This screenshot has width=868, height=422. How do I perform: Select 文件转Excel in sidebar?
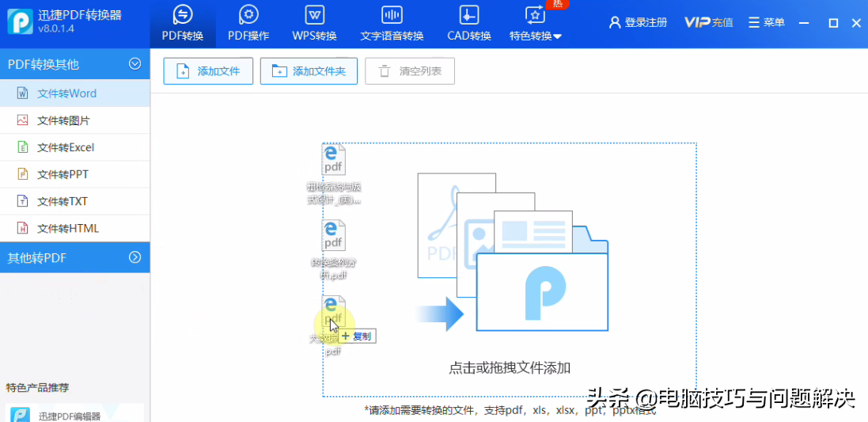click(74, 147)
